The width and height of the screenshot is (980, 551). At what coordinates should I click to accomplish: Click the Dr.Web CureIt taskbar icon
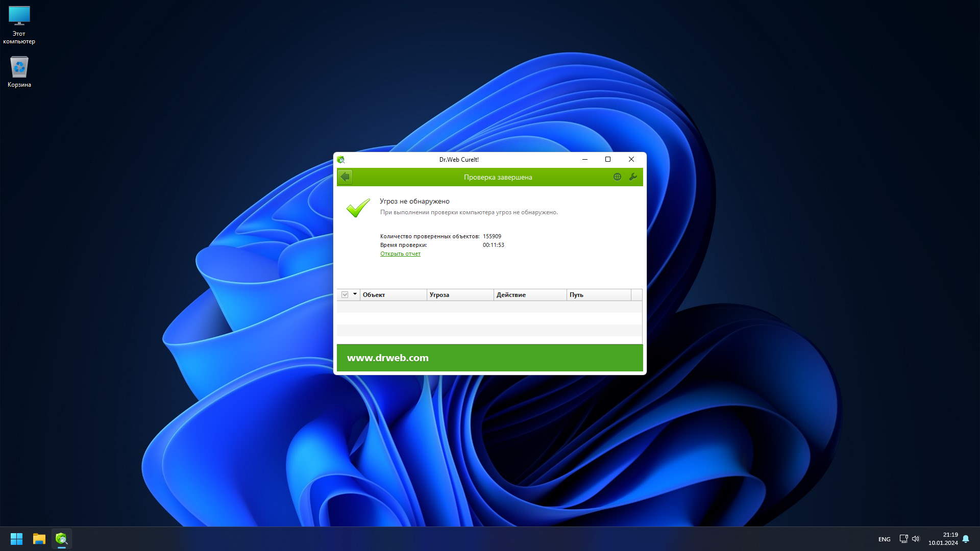pyautogui.click(x=62, y=539)
